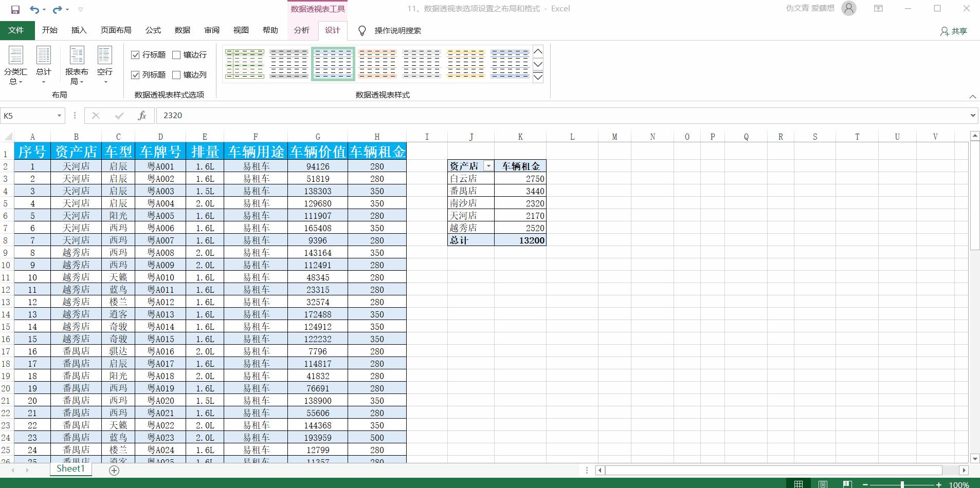Screen dimensions: 980x488
Task: Click the formula bar showing 2320
Action: [x=562, y=116]
